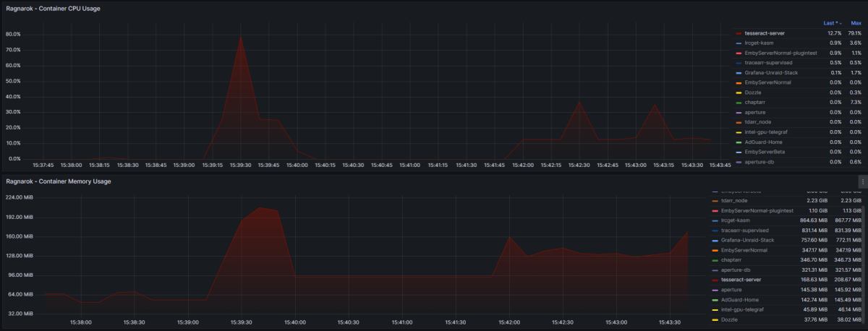Toggle Grafana-Unraid-Stack series in memory legend

(747, 240)
